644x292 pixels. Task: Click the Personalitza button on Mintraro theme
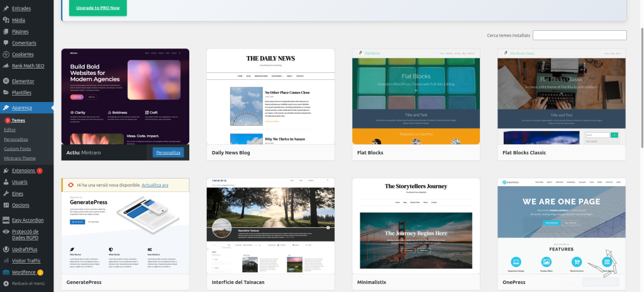[x=168, y=152]
